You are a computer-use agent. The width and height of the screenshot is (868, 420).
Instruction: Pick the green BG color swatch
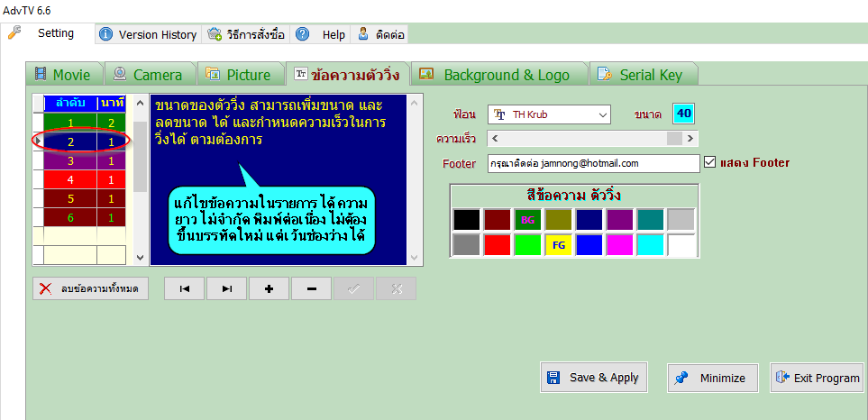click(x=527, y=220)
